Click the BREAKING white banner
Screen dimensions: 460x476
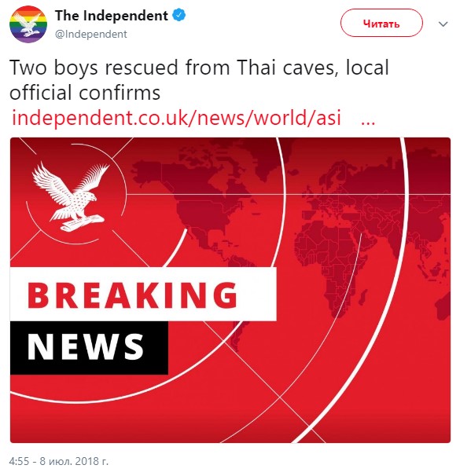(x=143, y=294)
